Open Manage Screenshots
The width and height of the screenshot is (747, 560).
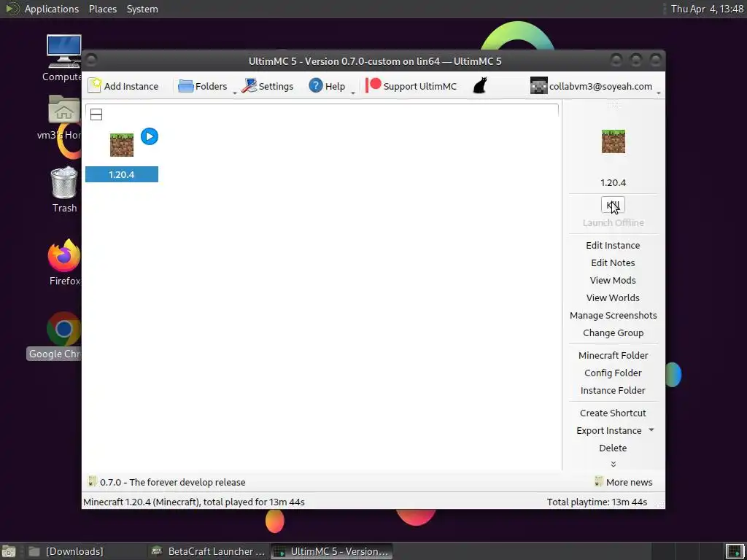click(613, 315)
